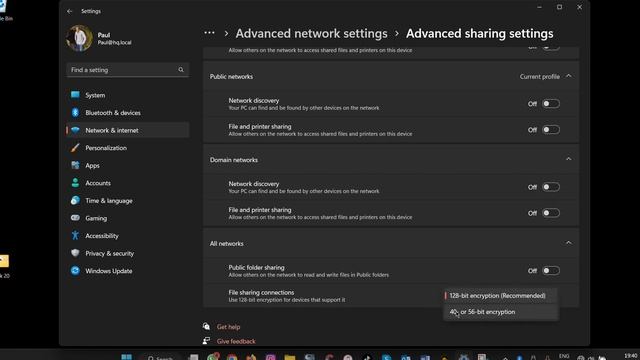Open the Windows Start menu on taskbar
Viewport: 640px width, 360px height.
127,357
